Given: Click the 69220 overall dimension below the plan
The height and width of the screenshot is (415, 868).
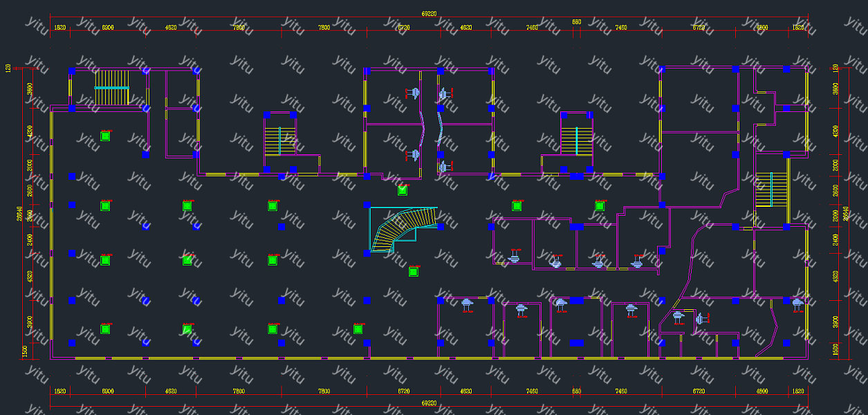Looking at the screenshot, I should coord(430,402).
